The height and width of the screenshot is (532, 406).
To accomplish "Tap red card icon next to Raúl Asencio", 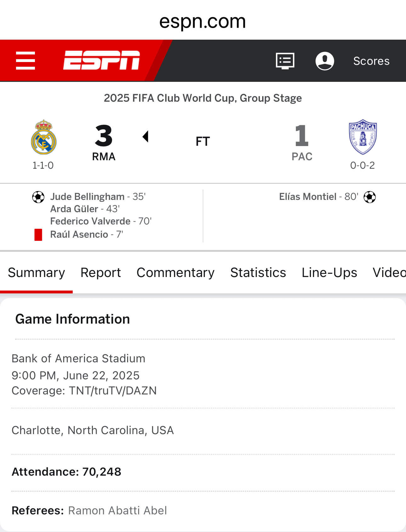I will click(38, 235).
